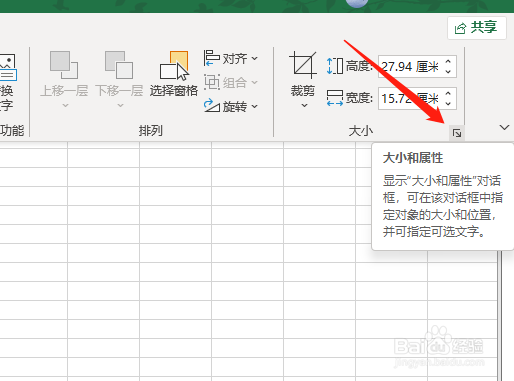This screenshot has width=514, height=381.
Task: Open the 组合 group dropdown
Action: click(x=231, y=82)
